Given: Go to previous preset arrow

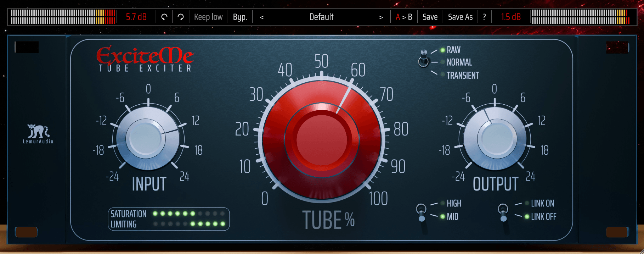Looking at the screenshot, I should 262,17.
